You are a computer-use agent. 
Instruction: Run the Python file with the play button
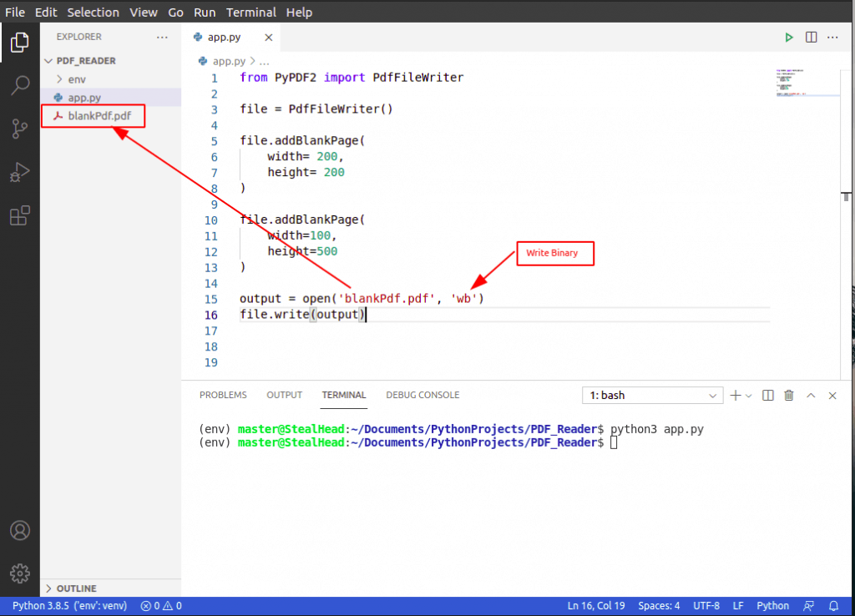788,38
